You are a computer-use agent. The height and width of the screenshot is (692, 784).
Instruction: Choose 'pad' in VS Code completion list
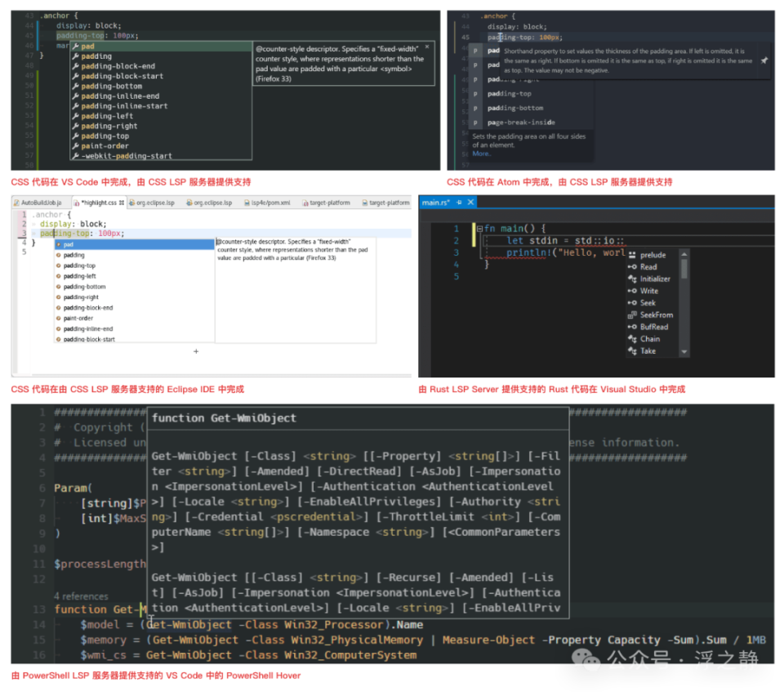pyautogui.click(x=161, y=46)
